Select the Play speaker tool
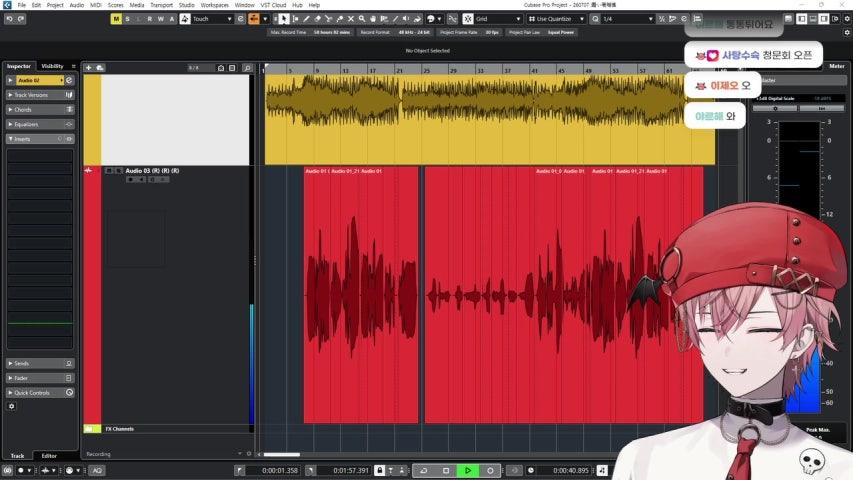The width and height of the screenshot is (853, 480). tap(406, 19)
